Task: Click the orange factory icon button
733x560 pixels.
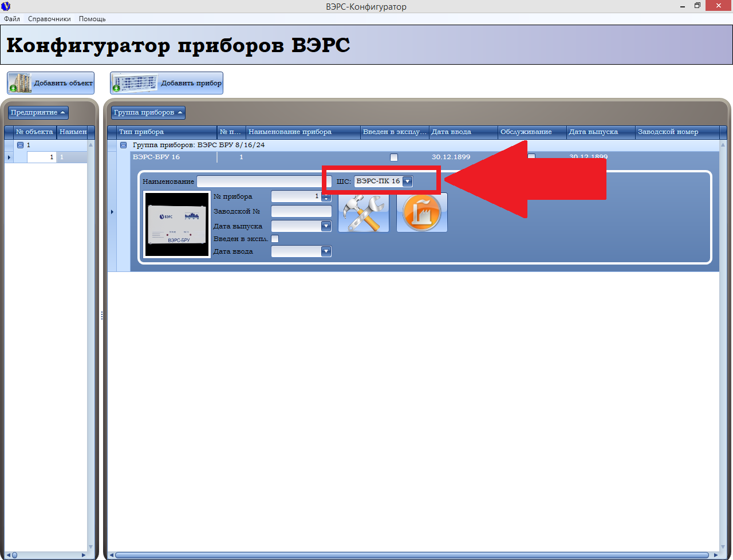Action: 422,212
